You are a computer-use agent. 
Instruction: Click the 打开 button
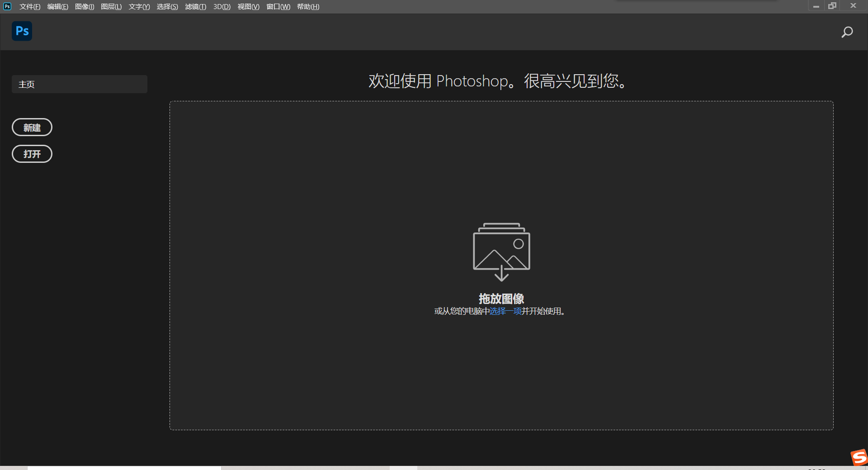pos(32,154)
